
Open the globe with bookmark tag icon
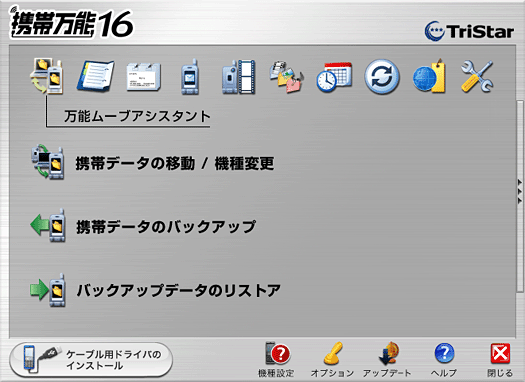tap(429, 76)
